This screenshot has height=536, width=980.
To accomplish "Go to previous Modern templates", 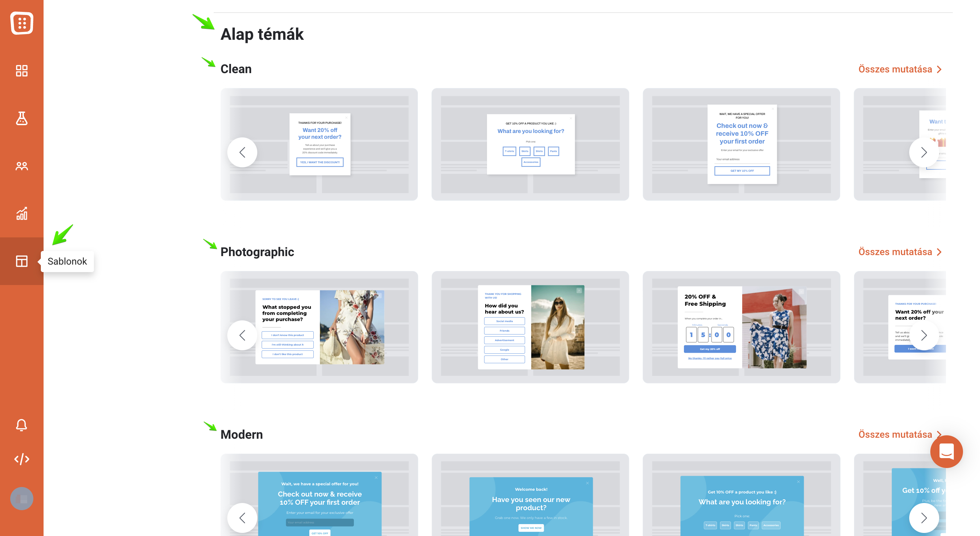I will pos(242,518).
